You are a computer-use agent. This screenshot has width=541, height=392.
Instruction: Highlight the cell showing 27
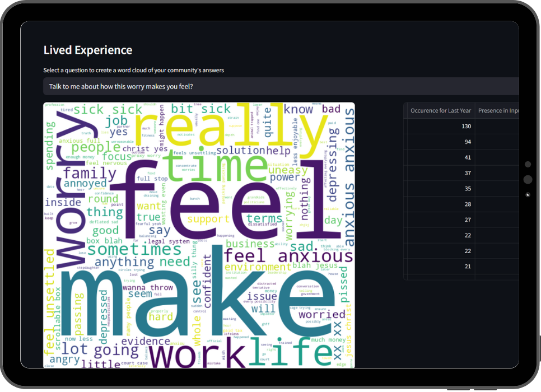pyautogui.click(x=439, y=220)
